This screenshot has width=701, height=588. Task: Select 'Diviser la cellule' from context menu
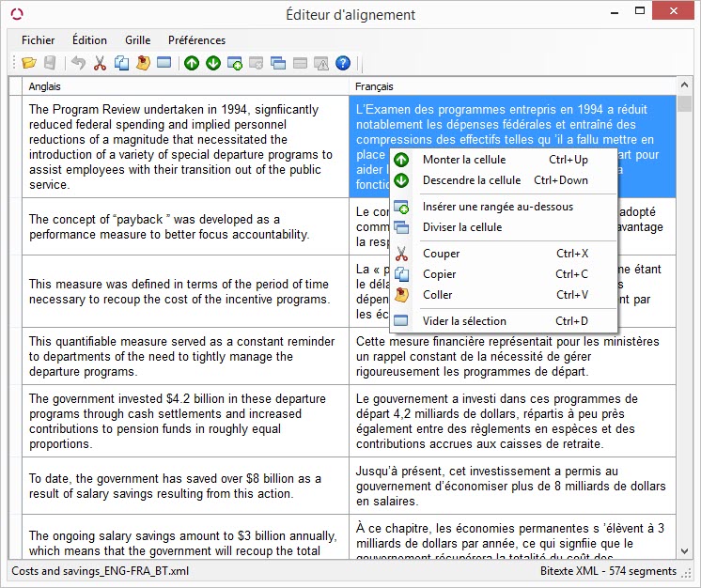click(x=461, y=227)
